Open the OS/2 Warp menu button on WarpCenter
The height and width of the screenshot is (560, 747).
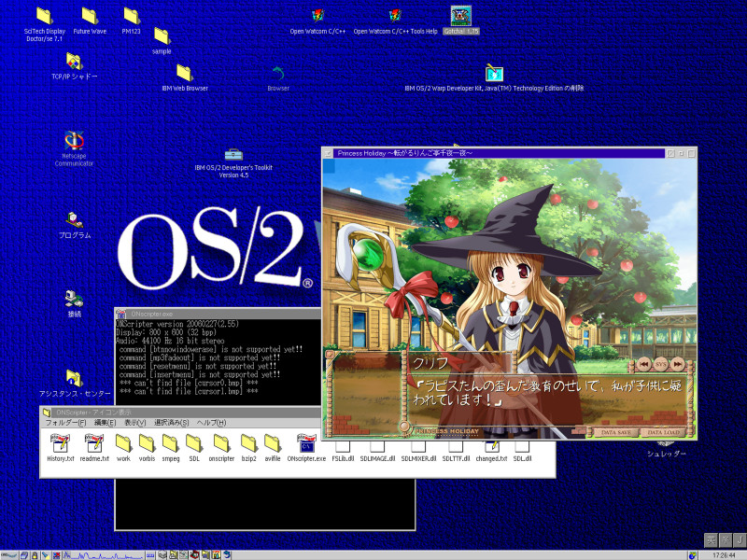(9, 555)
